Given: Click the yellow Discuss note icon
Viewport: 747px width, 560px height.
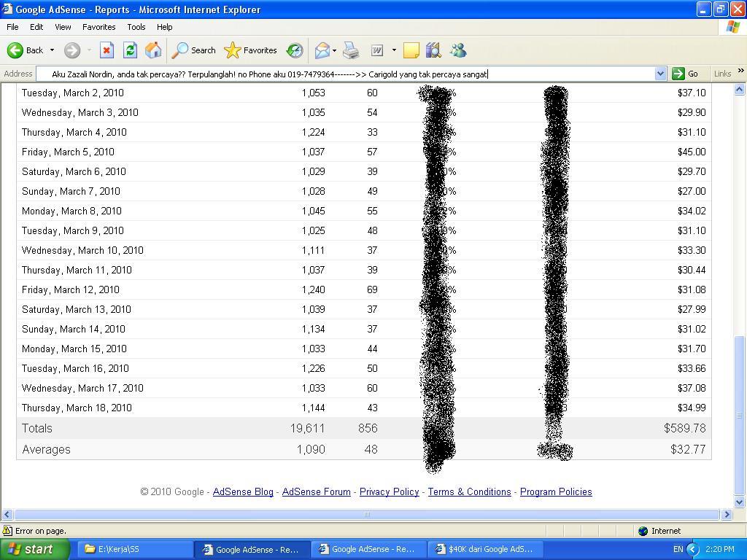Looking at the screenshot, I should pos(411,50).
